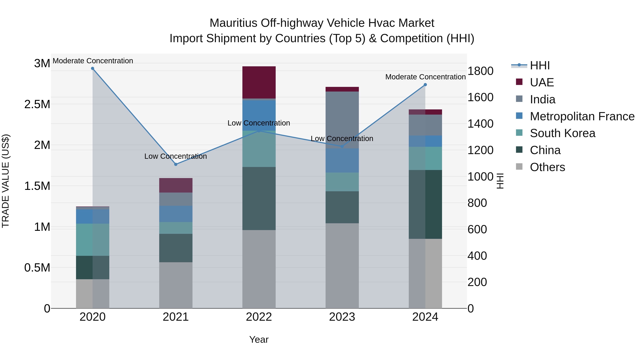Screen dimensions: 644x362
Task: Click the 2021 x-axis label
Action: (176, 317)
